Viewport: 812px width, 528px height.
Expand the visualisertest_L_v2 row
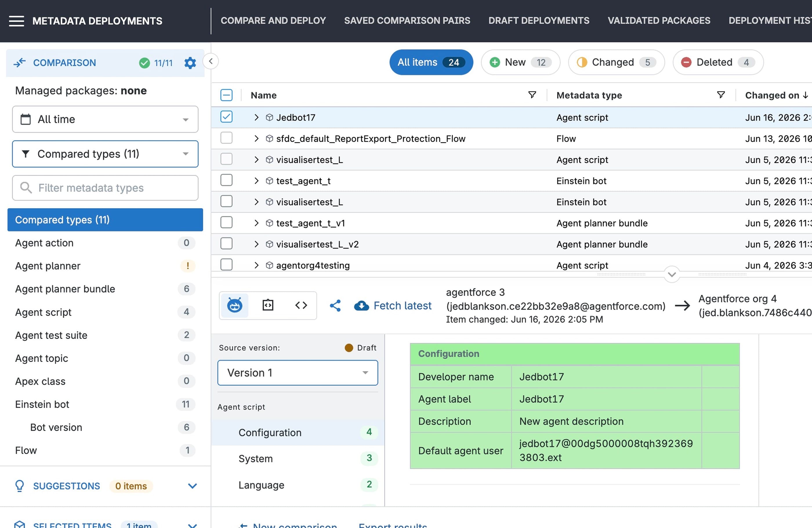tap(256, 244)
